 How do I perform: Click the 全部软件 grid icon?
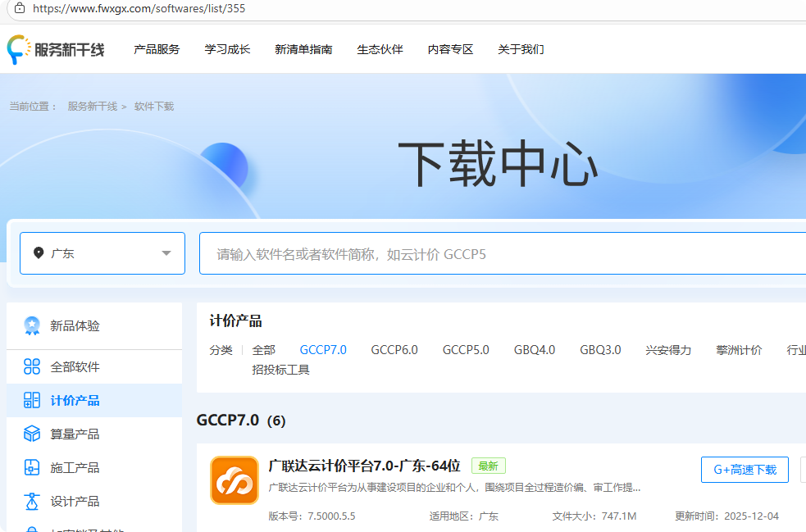[x=32, y=366]
